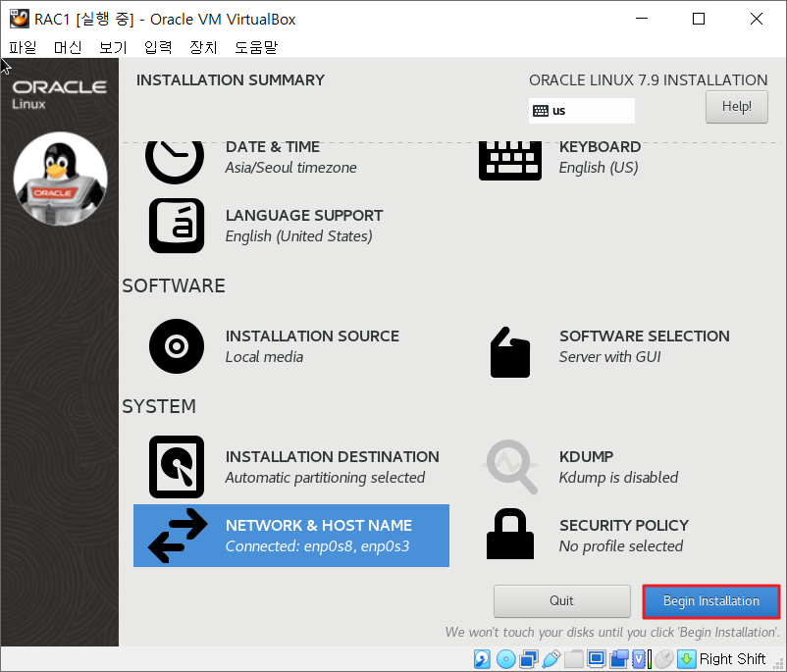
Task: Minimize the VirtualBox window
Action: point(642,19)
